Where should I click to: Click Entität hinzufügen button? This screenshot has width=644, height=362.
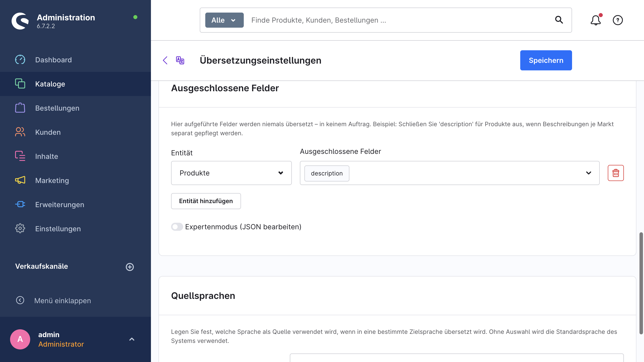coord(206,201)
